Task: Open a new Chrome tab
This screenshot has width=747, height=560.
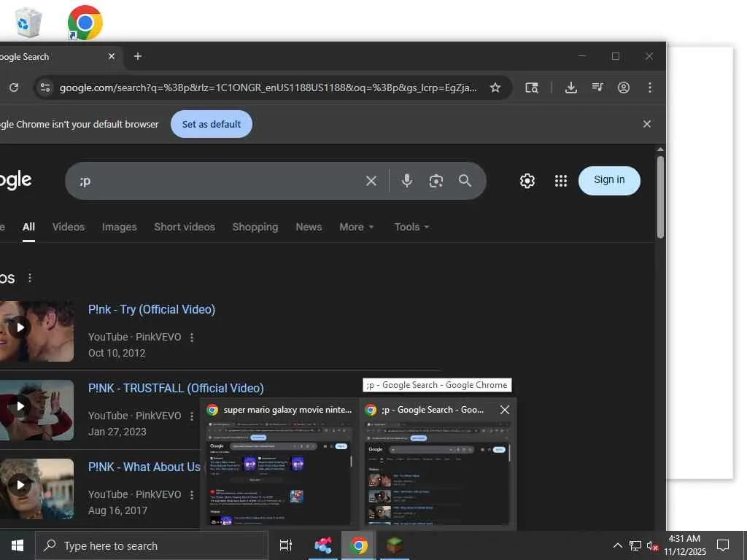Action: 138,56
